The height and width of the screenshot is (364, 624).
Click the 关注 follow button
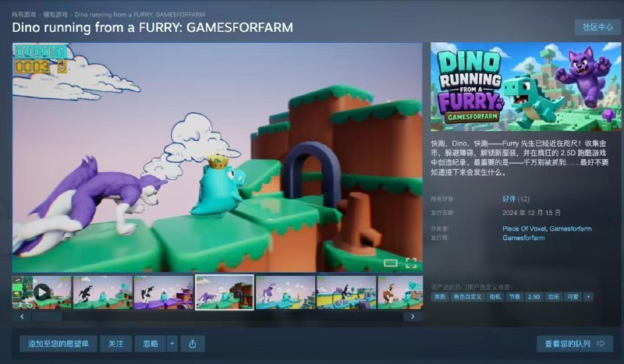(115, 344)
